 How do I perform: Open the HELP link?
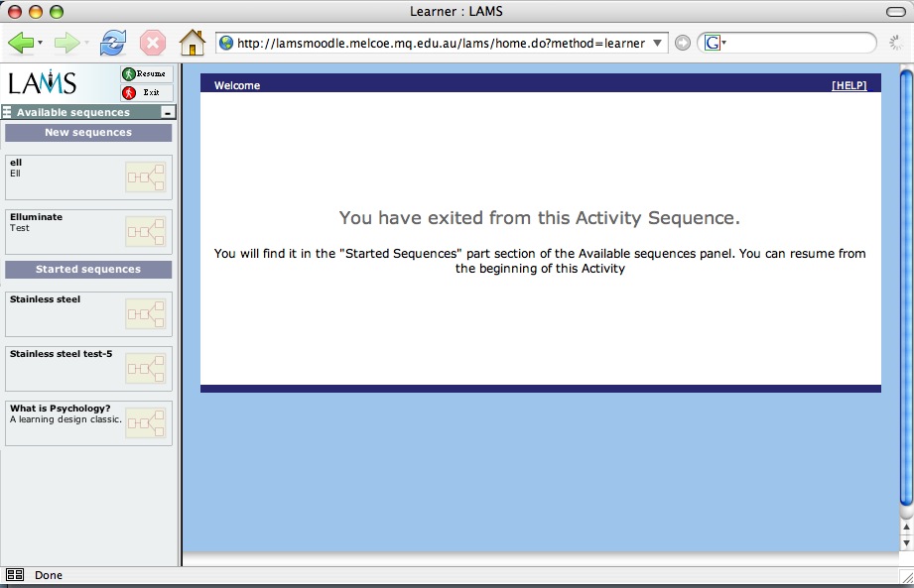point(849,85)
